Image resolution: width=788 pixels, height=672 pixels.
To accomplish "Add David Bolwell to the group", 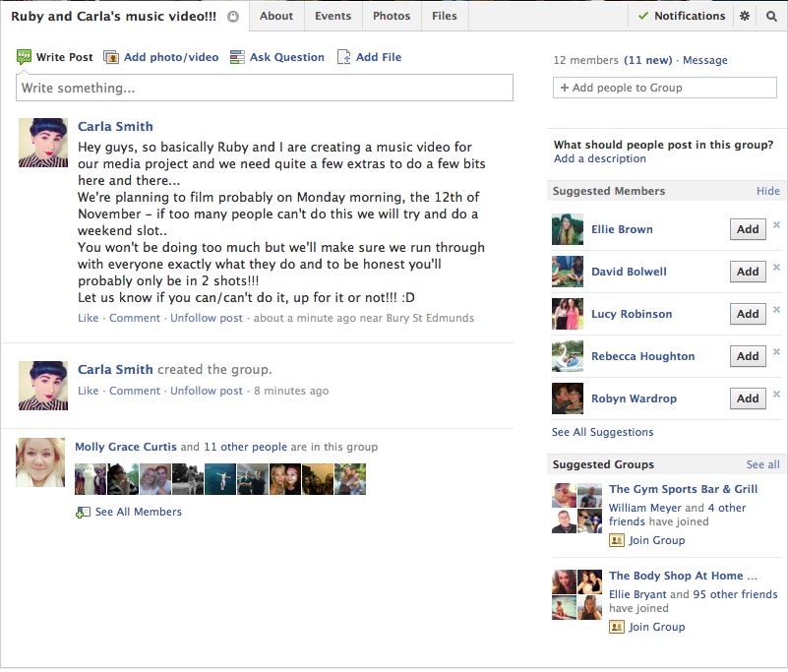I will (x=748, y=272).
